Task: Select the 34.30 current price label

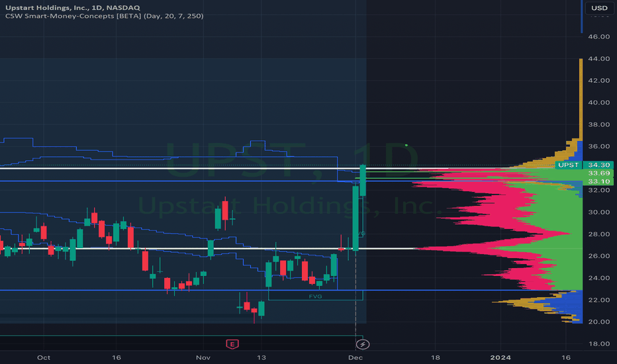Action: [x=598, y=165]
